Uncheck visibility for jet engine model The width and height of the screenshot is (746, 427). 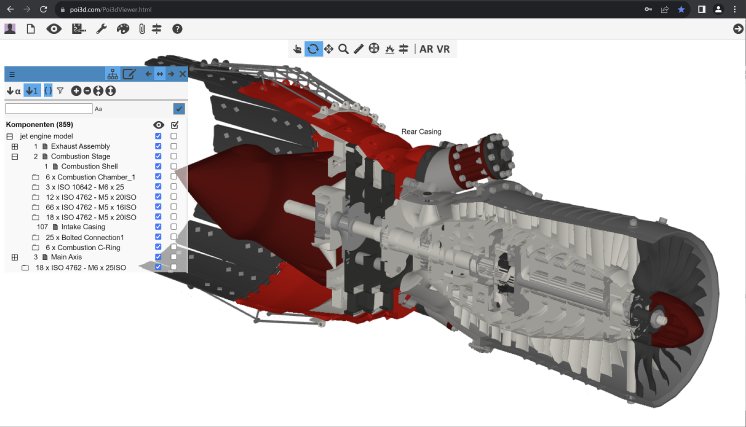pos(158,136)
